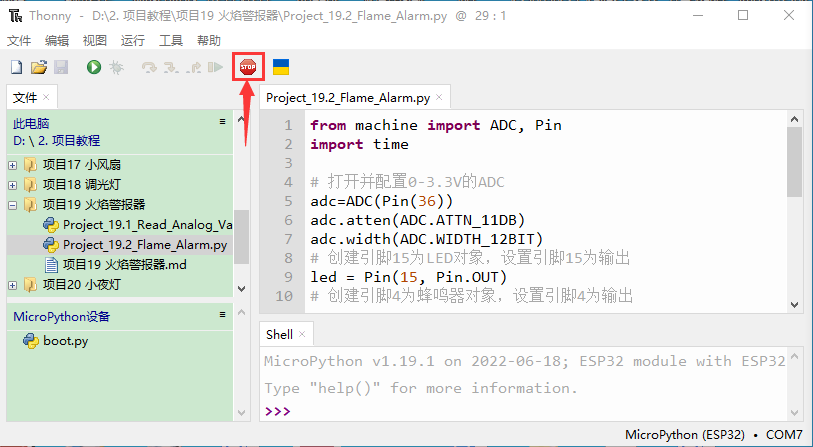Screen dimensions: 813x447
Task: Collapse the 项目19 火焰警报器 folder
Action: (12, 204)
